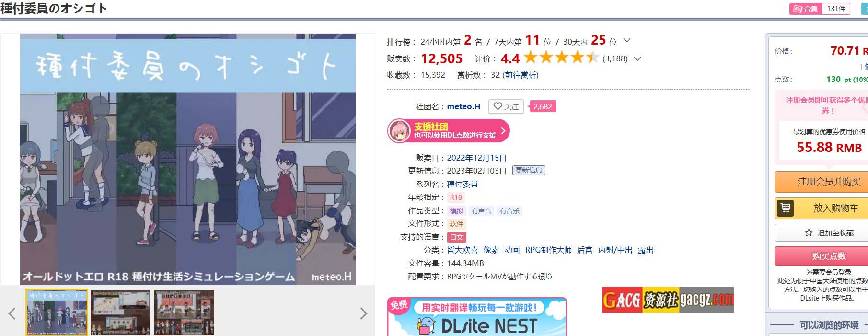
Task: Expand the rating breakdown chevron
Action: tap(637, 59)
